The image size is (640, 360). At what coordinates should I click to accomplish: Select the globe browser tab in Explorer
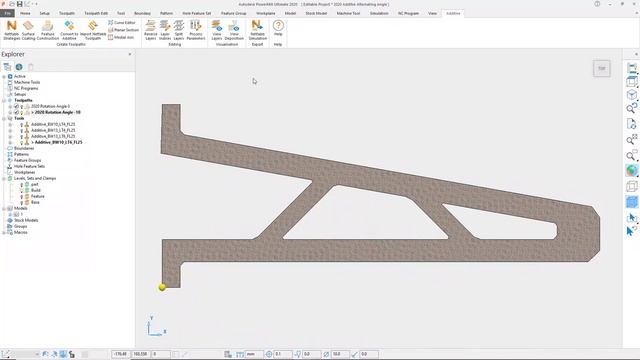[x=19, y=67]
